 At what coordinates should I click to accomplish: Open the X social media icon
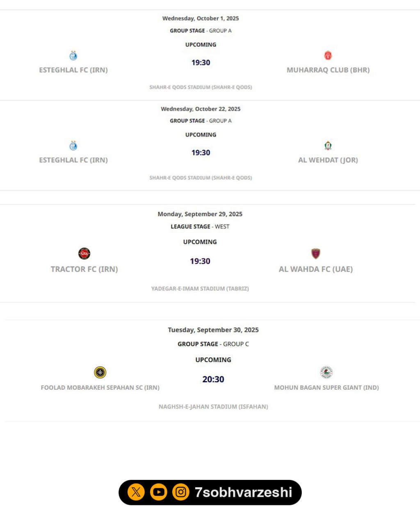[x=136, y=492]
